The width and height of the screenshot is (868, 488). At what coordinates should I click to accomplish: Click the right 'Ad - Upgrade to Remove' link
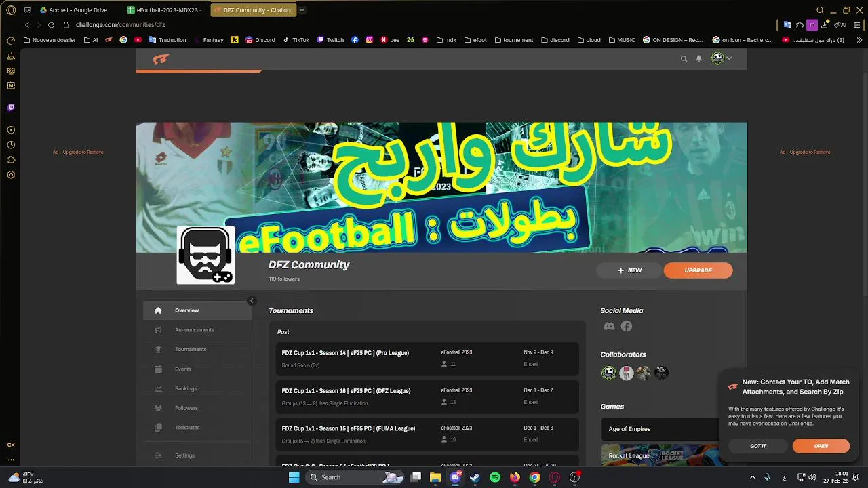(x=805, y=152)
